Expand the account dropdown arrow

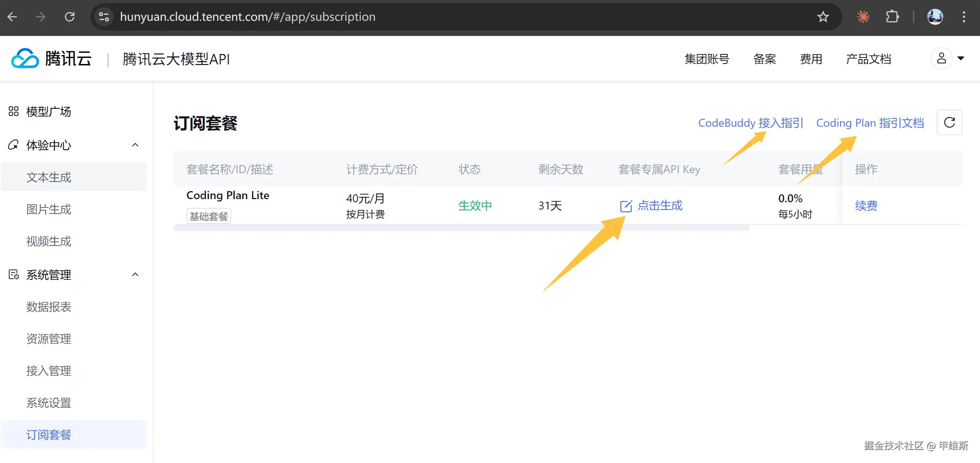click(x=961, y=58)
